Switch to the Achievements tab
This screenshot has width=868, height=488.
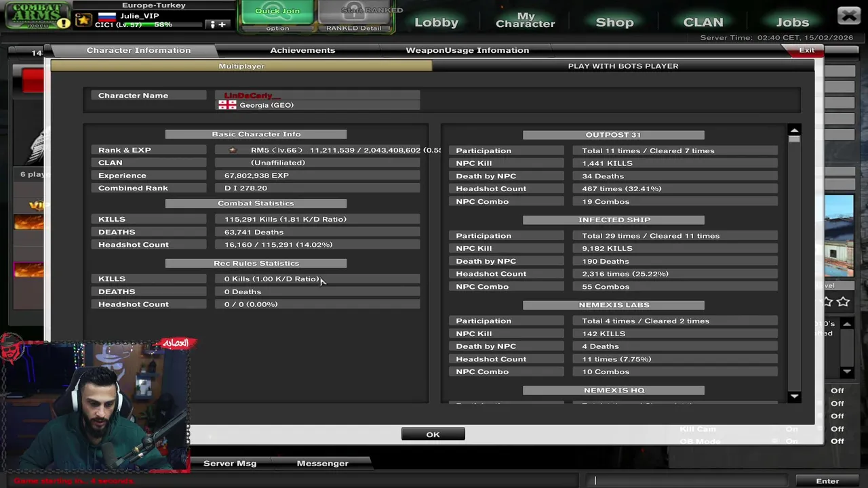(x=302, y=50)
